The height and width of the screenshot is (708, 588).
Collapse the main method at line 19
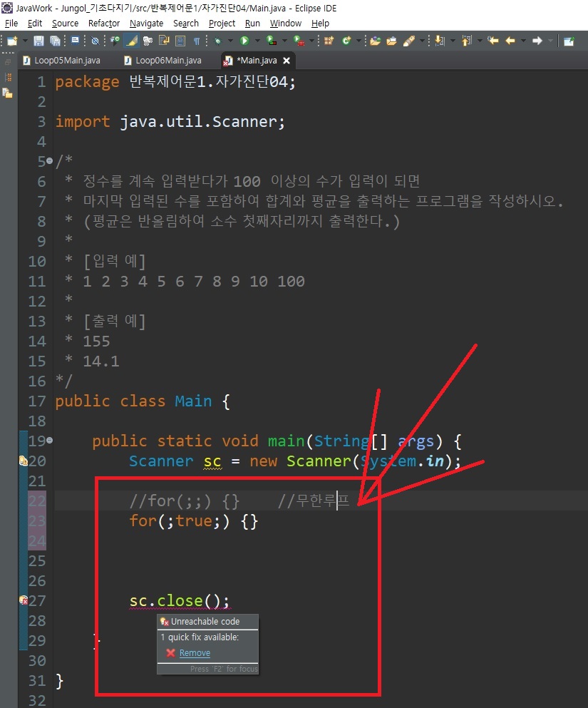tap(50, 440)
